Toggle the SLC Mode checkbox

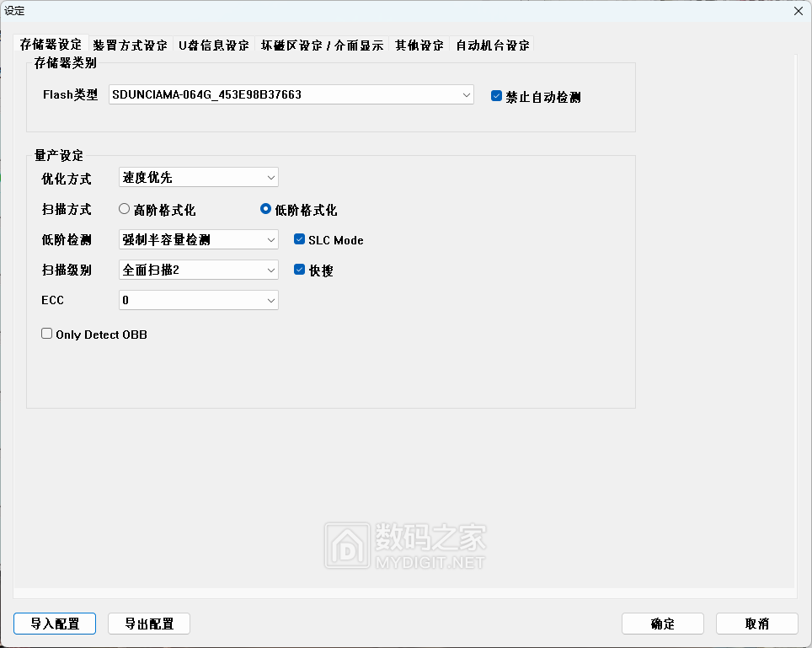pyautogui.click(x=299, y=239)
